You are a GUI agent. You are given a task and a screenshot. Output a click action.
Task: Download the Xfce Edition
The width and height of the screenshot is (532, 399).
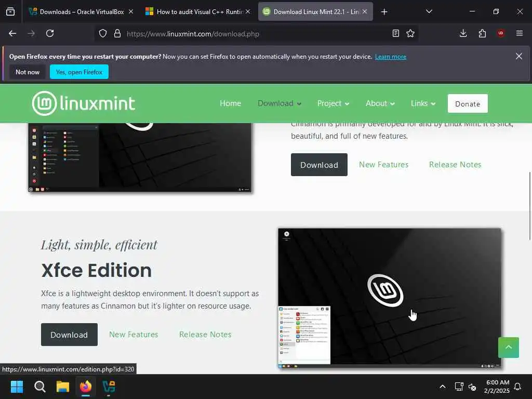tap(69, 335)
